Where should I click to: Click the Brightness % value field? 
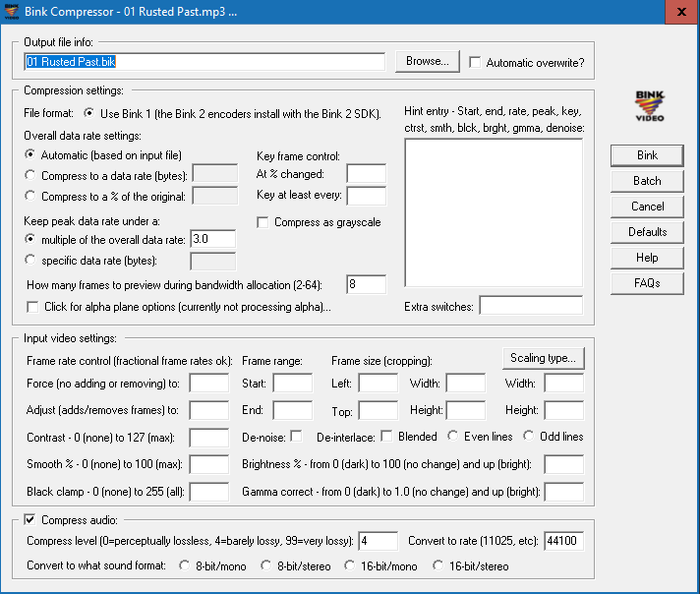(x=564, y=464)
